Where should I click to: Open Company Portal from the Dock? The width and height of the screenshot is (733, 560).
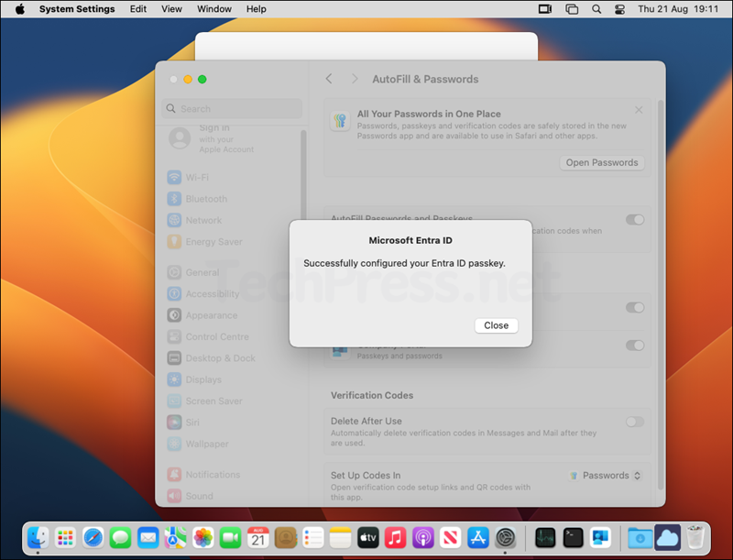pos(600,538)
